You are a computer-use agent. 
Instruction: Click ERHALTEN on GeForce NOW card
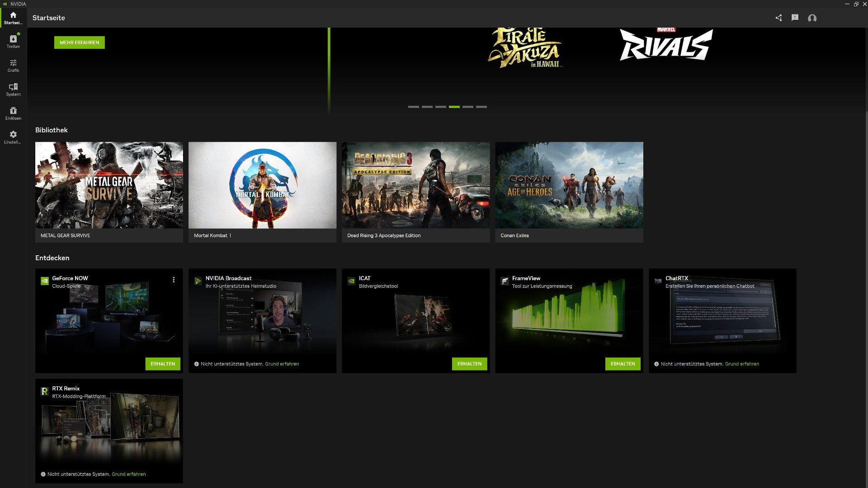point(163,364)
